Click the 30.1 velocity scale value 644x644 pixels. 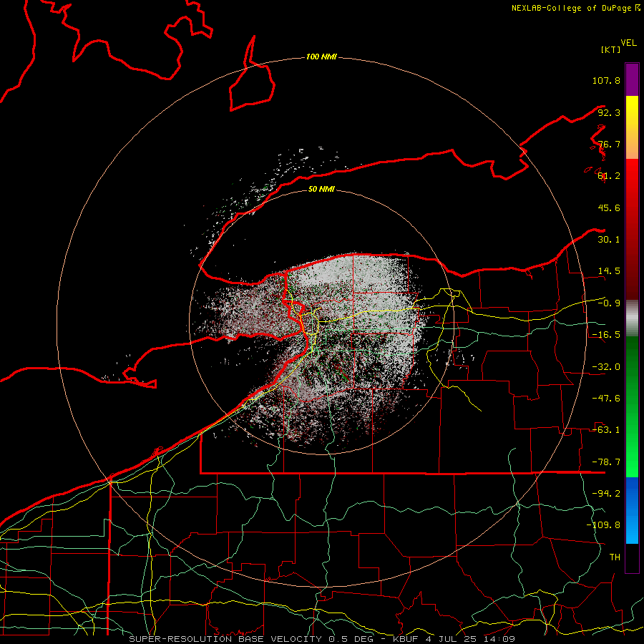609,240
